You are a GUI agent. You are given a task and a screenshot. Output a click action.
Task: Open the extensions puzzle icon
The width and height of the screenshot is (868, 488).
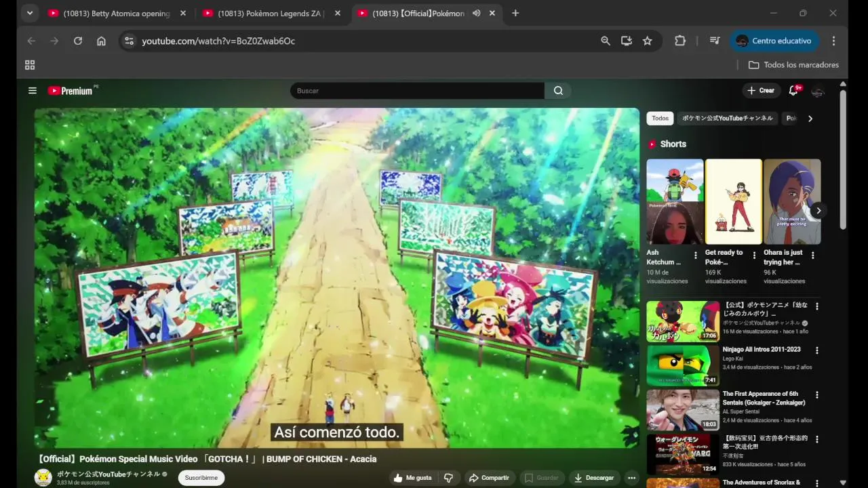680,41
